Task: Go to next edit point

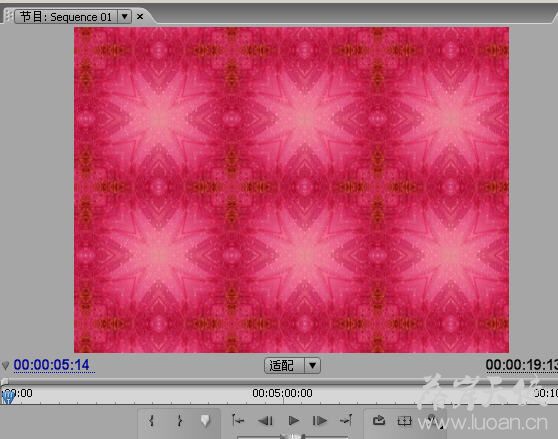Action: tap(346, 421)
